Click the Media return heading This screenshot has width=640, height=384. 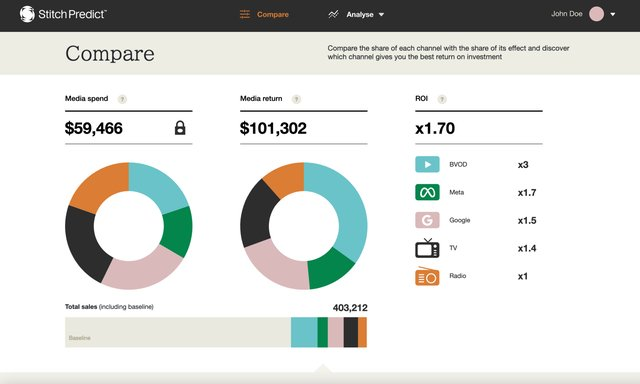click(x=261, y=98)
